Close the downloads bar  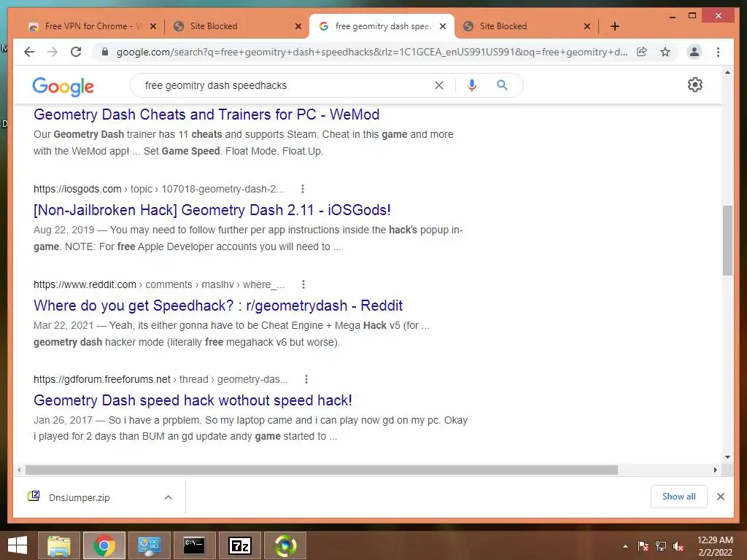721,497
